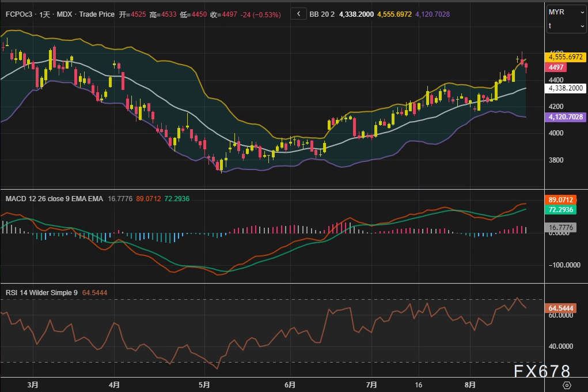Open the MYR currency dropdown
Screen dimensions: 588x392
pyautogui.click(x=566, y=12)
